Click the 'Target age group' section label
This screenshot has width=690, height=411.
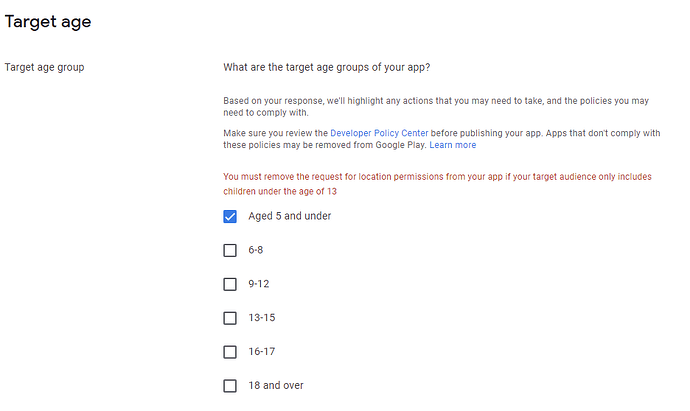pos(47,68)
